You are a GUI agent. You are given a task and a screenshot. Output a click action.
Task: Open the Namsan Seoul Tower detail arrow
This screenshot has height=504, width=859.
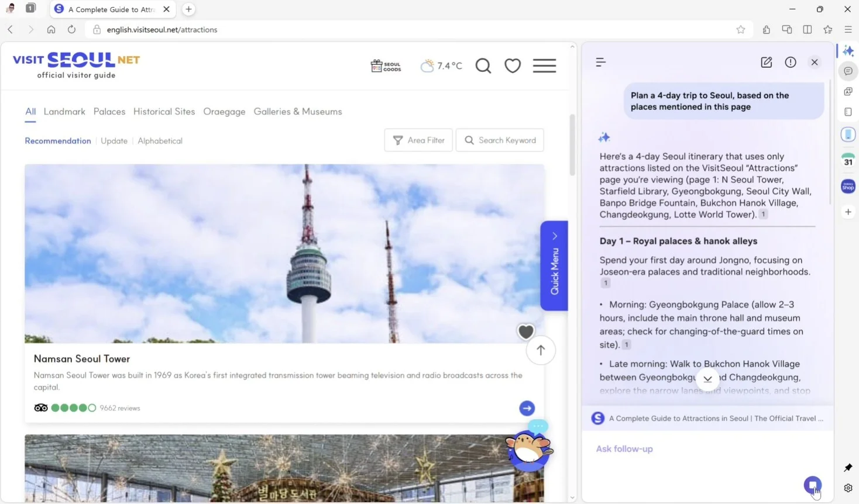tap(526, 408)
